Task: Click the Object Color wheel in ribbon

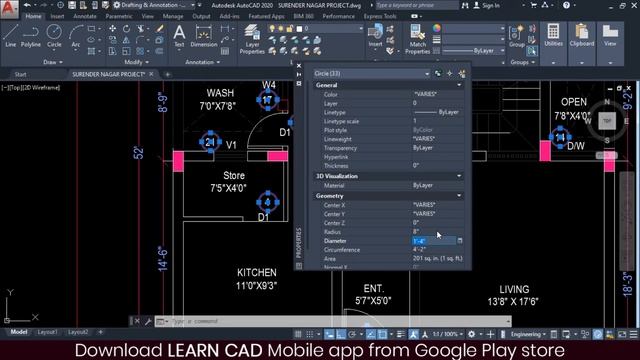Action: point(437,28)
